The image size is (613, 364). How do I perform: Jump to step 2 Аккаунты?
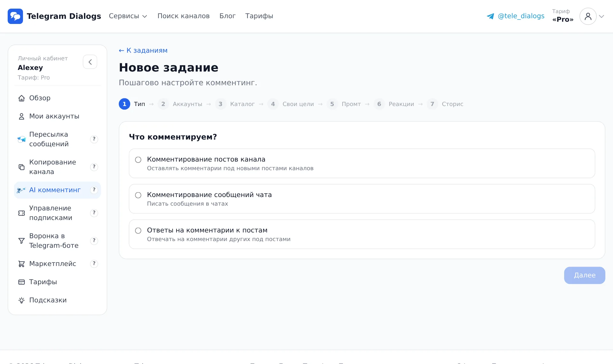point(180,104)
